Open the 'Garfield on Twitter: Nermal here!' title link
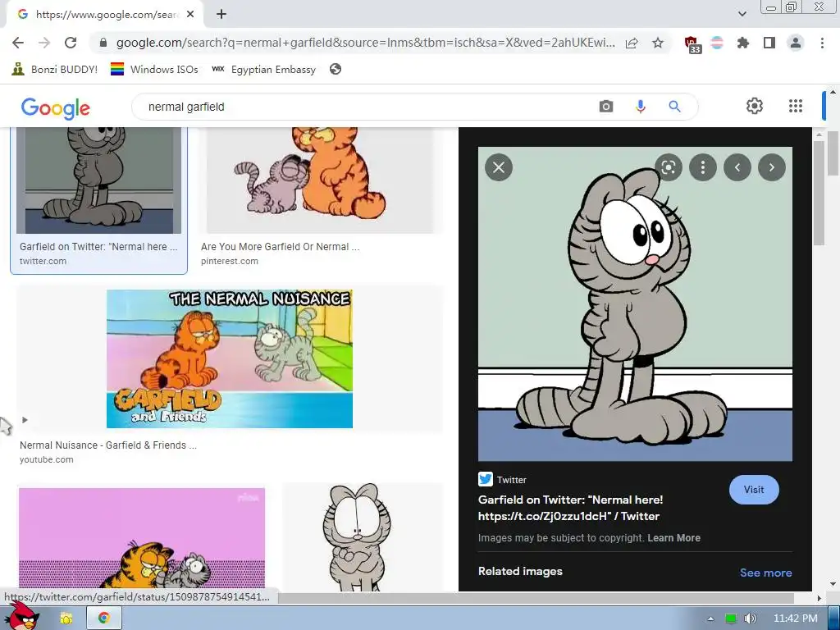Screen dimensions: 840x630 point(571,508)
